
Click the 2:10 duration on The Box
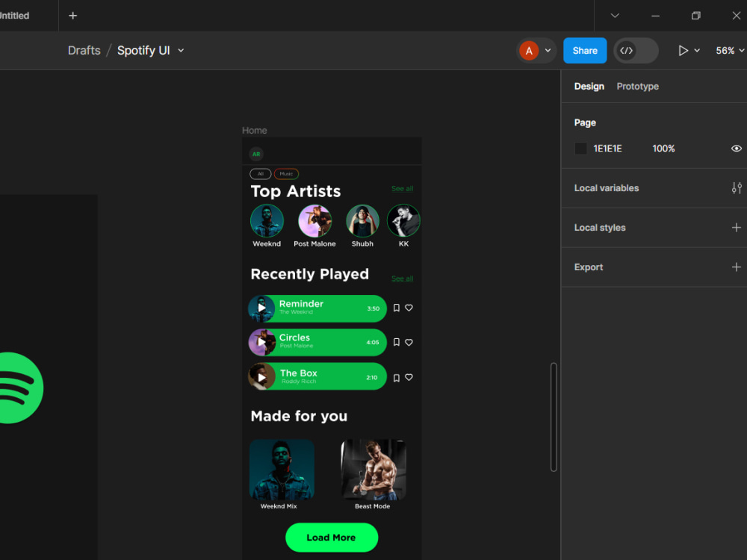point(371,378)
